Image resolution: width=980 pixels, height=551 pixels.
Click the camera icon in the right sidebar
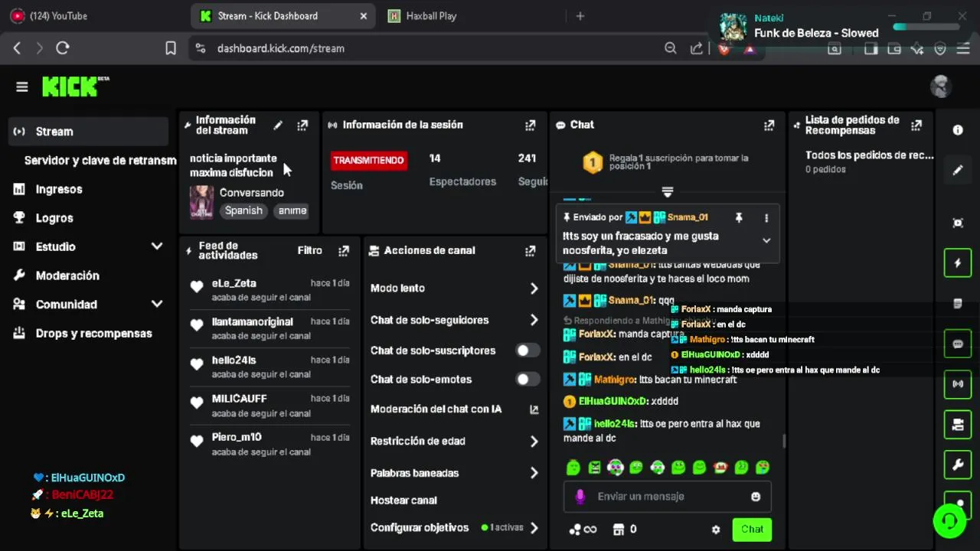click(x=958, y=425)
